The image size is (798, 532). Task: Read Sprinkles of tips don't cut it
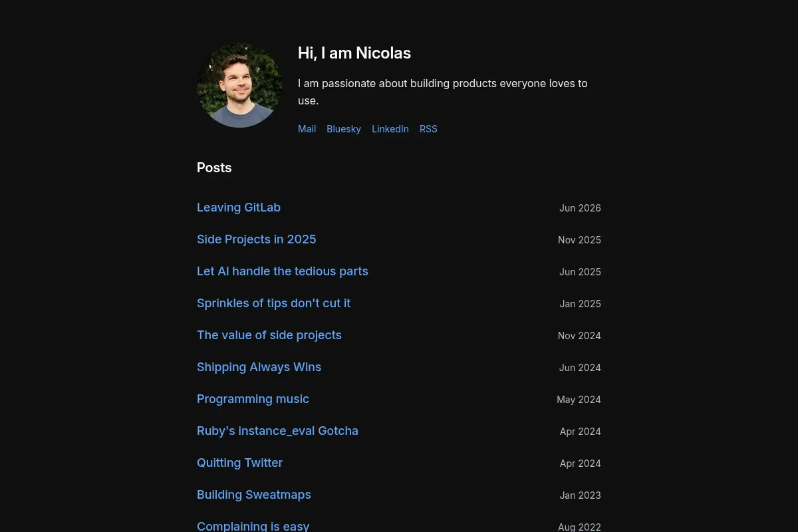[x=273, y=303]
